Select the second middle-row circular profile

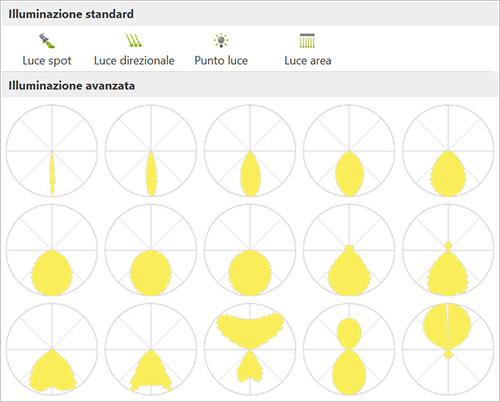(x=151, y=250)
